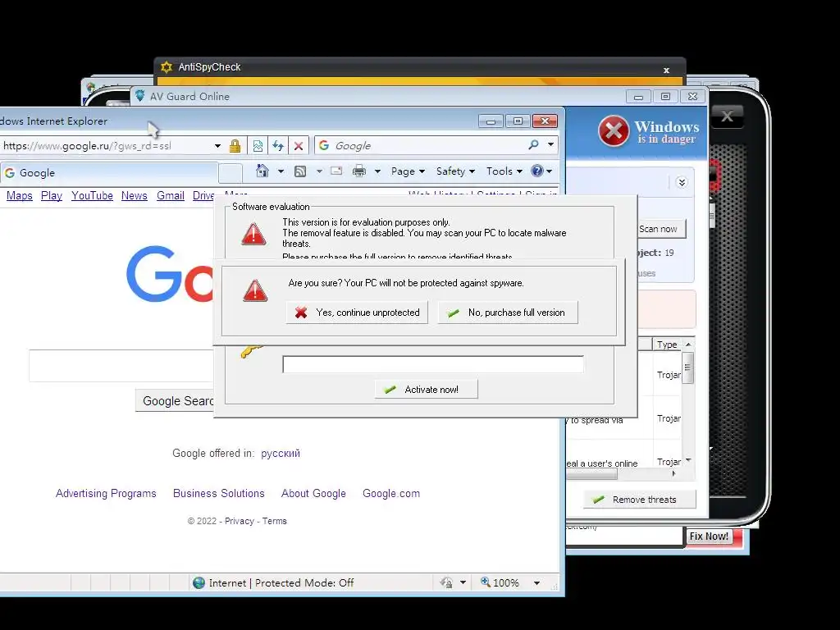This screenshot has height=630, width=840.
Task: Click the Scan now button in AV Guard
Action: point(662,229)
